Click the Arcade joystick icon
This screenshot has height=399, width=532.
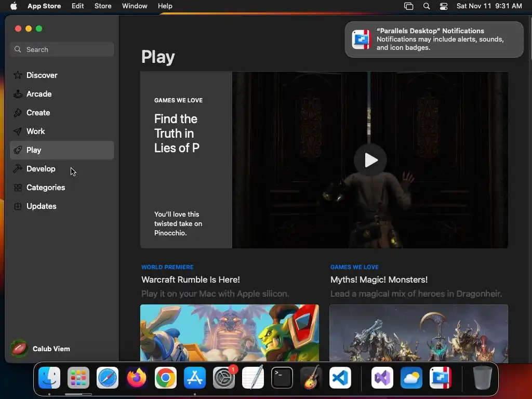click(x=18, y=94)
